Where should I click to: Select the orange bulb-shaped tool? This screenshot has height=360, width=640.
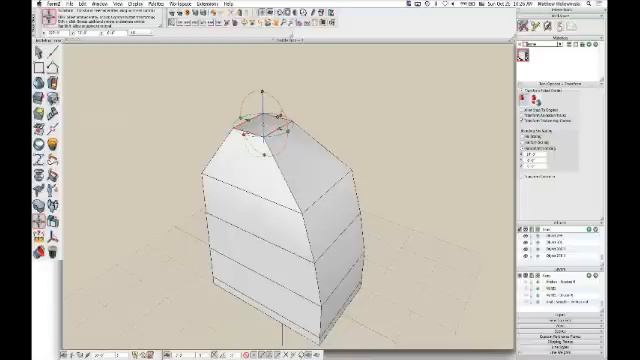tap(53, 144)
